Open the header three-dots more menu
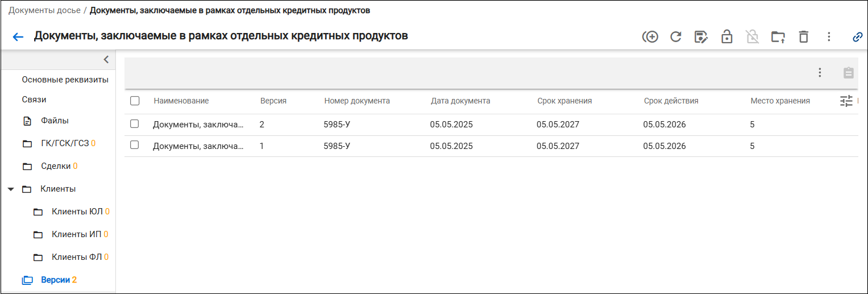 (829, 37)
